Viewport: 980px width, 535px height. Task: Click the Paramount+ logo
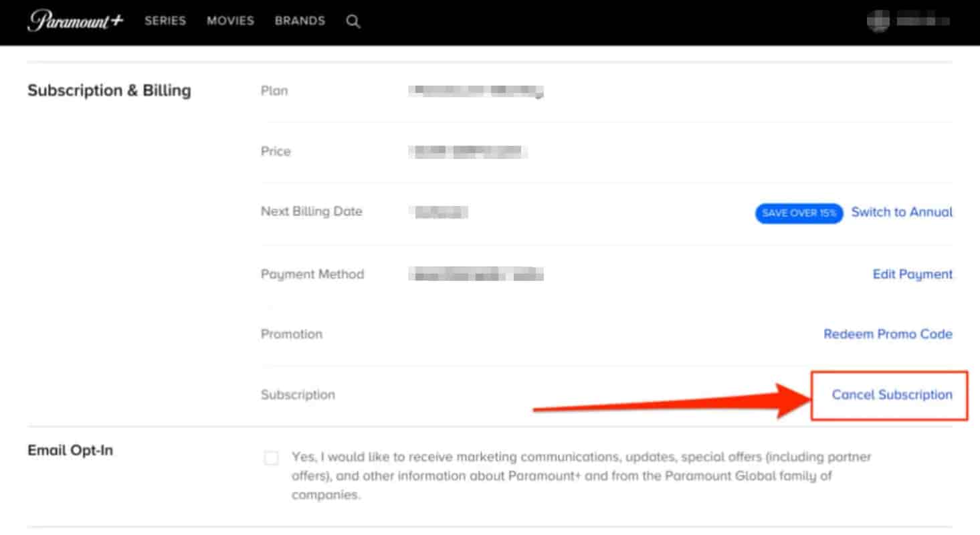(75, 21)
